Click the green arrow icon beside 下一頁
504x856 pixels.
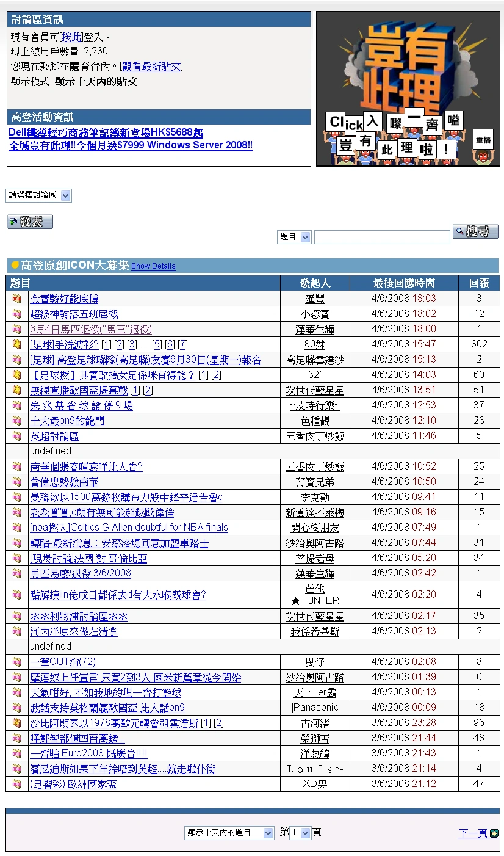coord(494,833)
